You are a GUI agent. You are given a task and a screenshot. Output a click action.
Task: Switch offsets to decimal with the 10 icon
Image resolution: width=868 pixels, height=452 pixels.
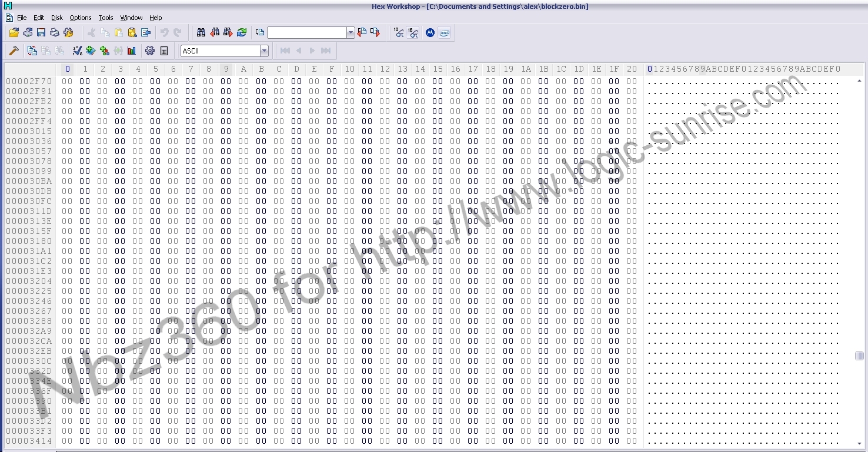pos(399,32)
